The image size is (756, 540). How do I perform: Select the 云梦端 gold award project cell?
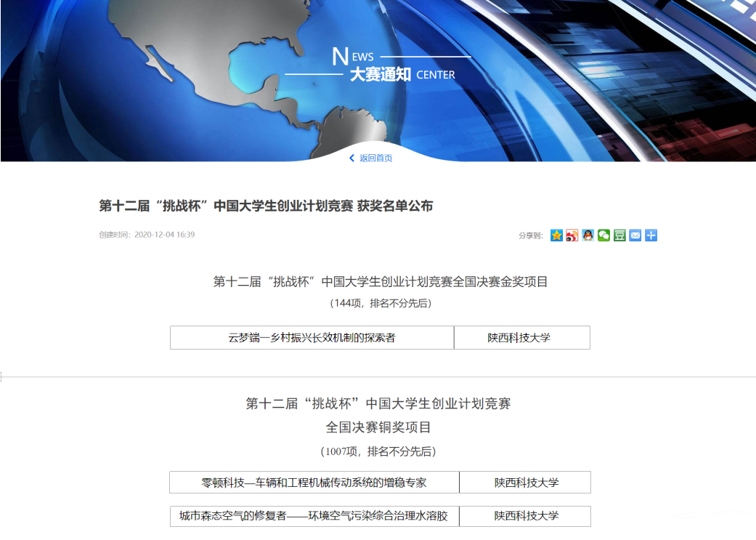312,338
